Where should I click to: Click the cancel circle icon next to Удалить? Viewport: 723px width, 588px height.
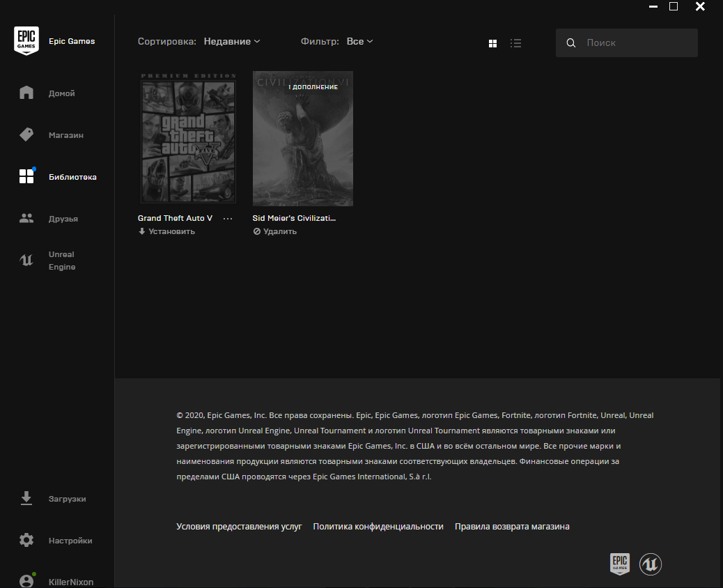(257, 231)
